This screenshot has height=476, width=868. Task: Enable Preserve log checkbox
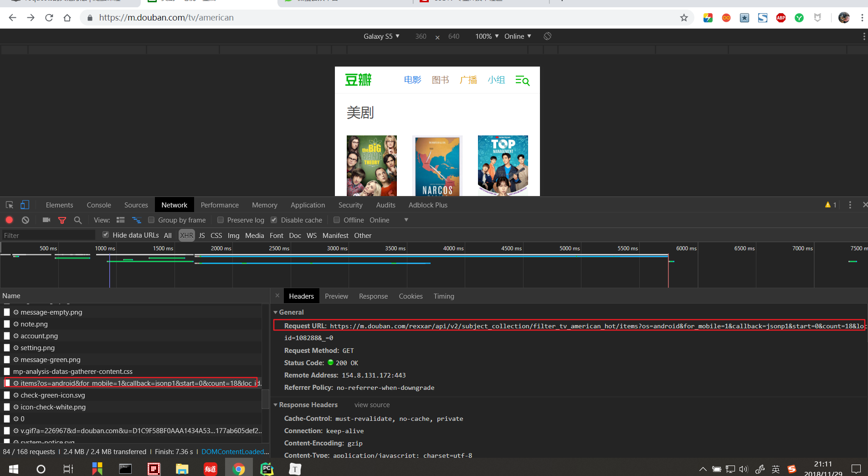(221, 220)
